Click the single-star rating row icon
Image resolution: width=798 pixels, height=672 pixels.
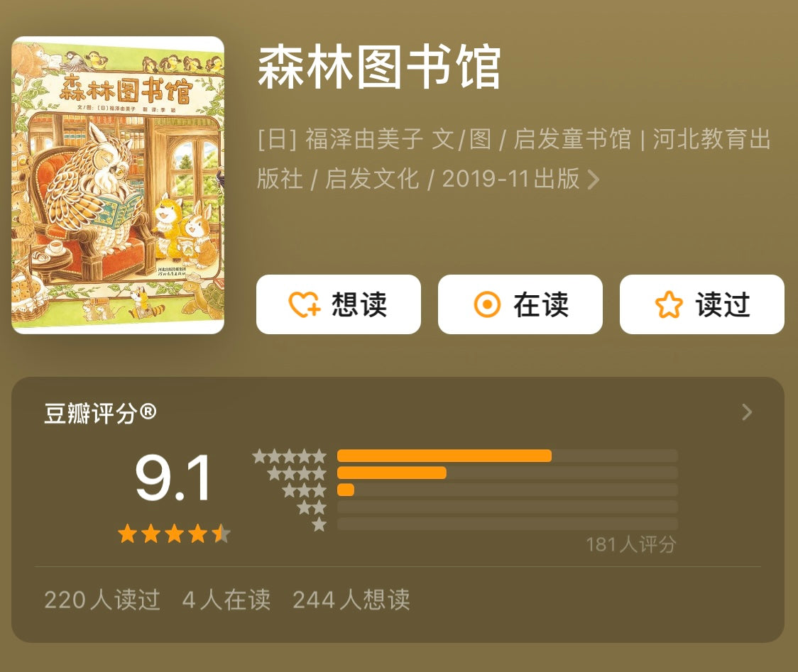pos(319,524)
